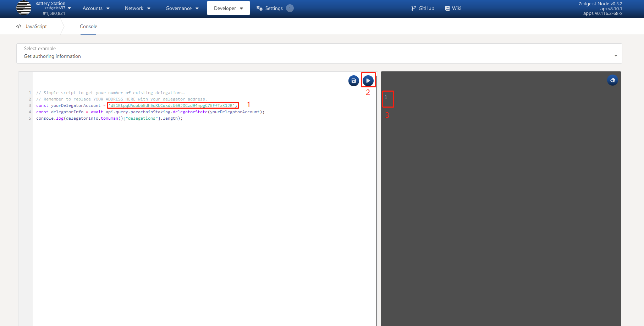This screenshot has height=326, width=644.
Task: Open the Battery Station chain selector
Action: click(53, 8)
